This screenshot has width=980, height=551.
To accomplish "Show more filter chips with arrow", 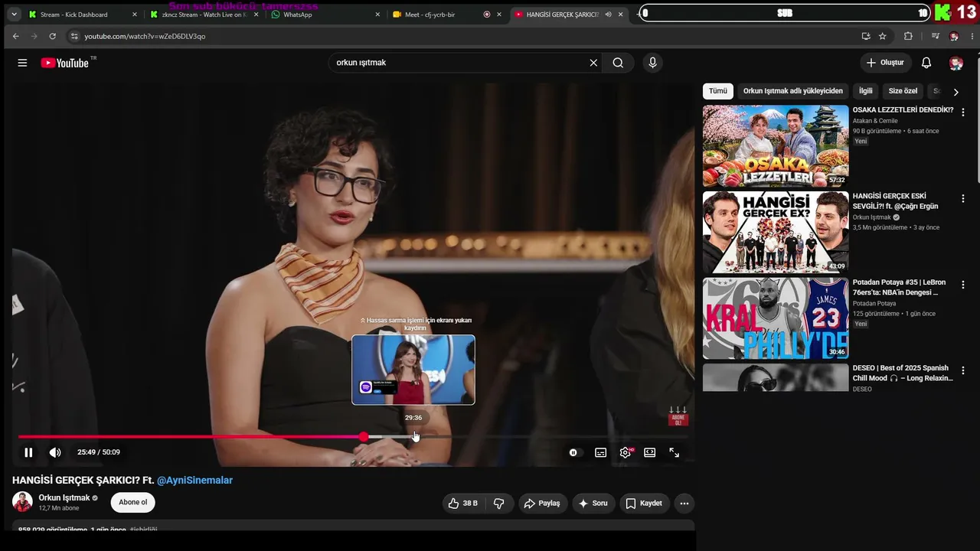I will [955, 92].
